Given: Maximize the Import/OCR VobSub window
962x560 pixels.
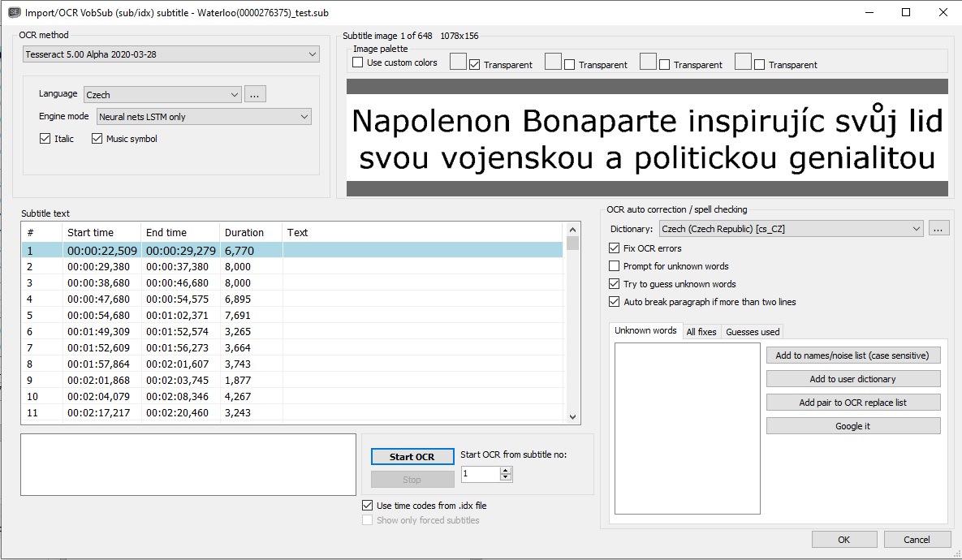Looking at the screenshot, I should tap(905, 12).
